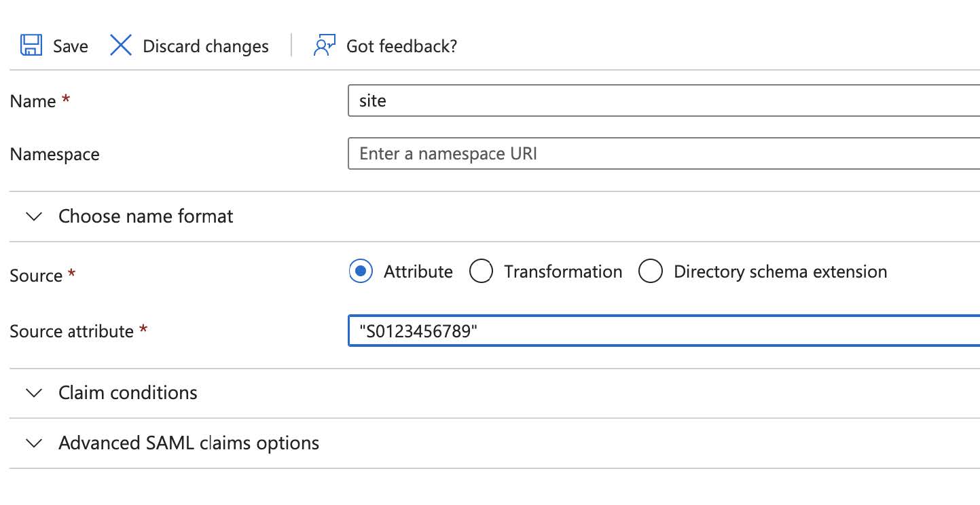
Task: Expand the Choose name format chevron
Action: (33, 217)
